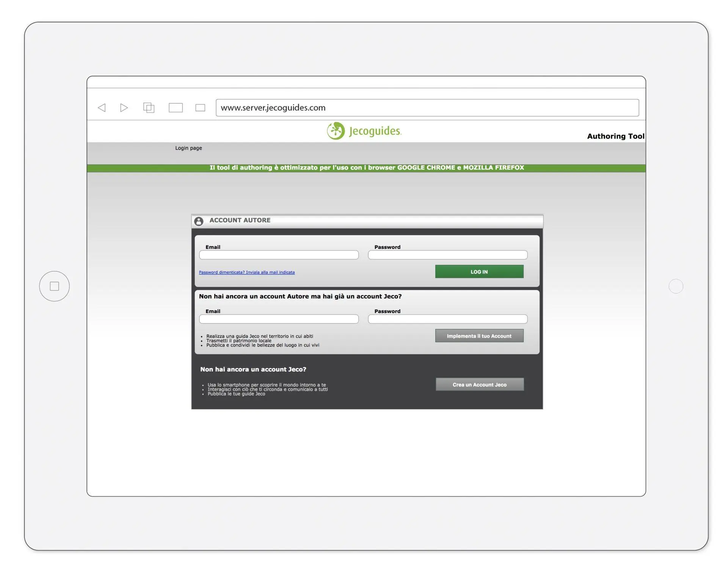Focus the Account Autore Email field
This screenshot has width=728, height=573.
[279, 255]
